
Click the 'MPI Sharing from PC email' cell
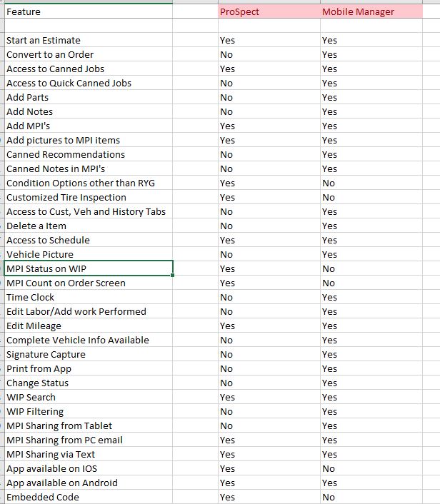[89, 440]
